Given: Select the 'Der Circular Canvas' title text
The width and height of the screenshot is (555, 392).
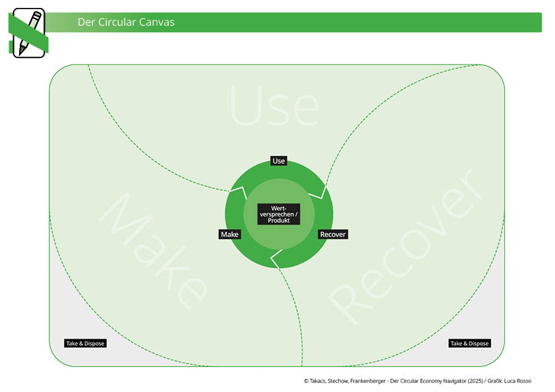Looking at the screenshot, I should click(x=126, y=22).
